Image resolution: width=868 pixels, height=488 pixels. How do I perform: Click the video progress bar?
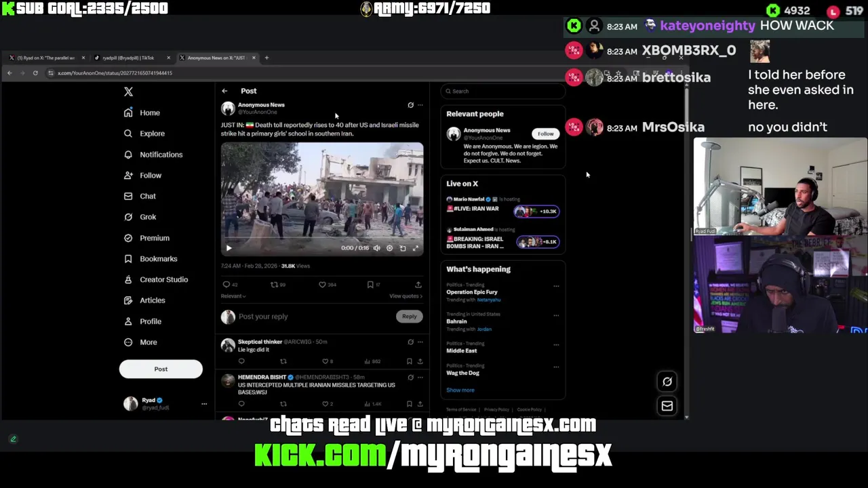(x=322, y=239)
